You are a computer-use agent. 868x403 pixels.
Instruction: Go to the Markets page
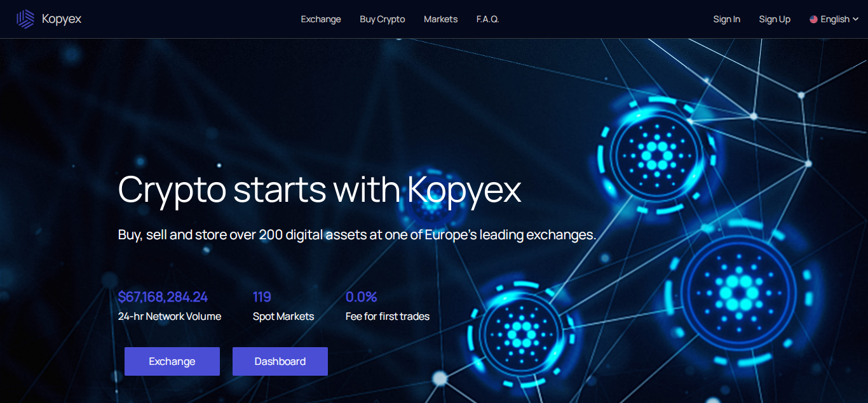(x=441, y=19)
